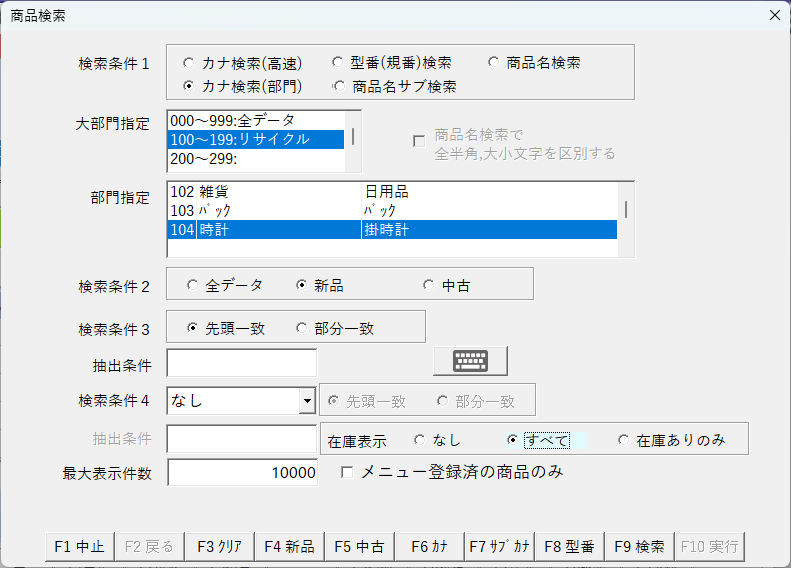Image resolution: width=793 pixels, height=569 pixels.
Task: Open the 検索条件4 dropdown arrow
Action: point(307,401)
